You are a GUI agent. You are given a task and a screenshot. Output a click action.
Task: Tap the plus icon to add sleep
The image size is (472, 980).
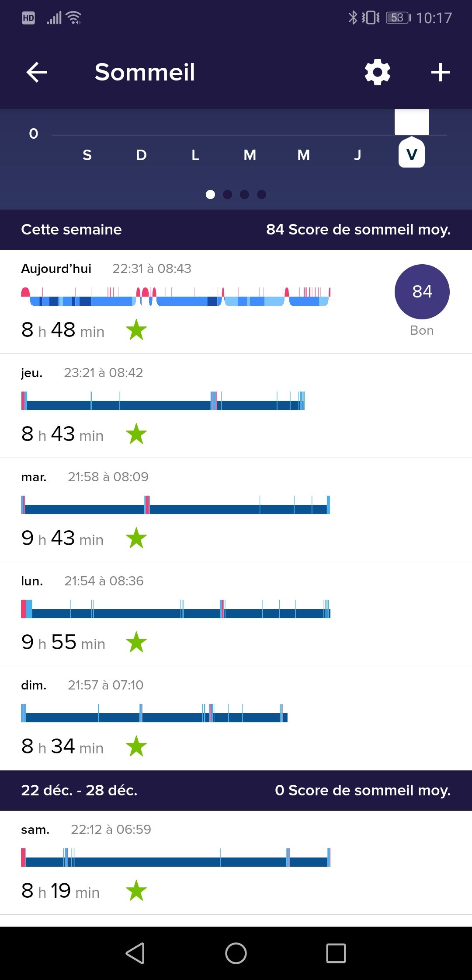(x=440, y=72)
